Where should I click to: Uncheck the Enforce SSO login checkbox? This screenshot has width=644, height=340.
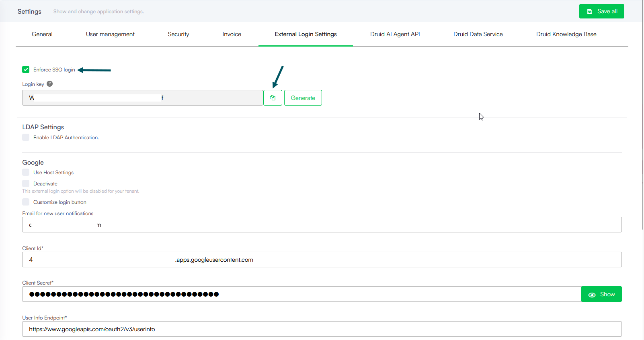coord(26,69)
